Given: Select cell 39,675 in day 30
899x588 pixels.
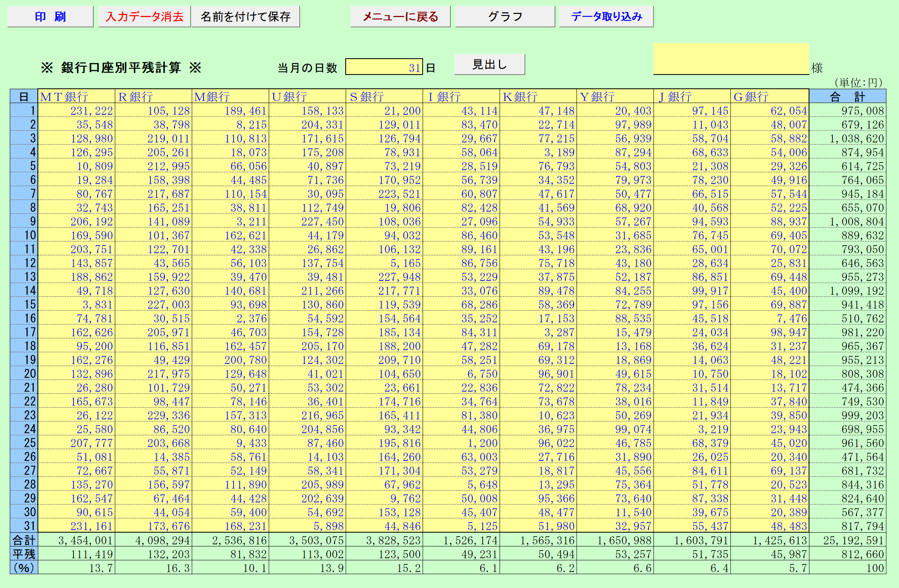Looking at the screenshot, I should pos(692,512).
